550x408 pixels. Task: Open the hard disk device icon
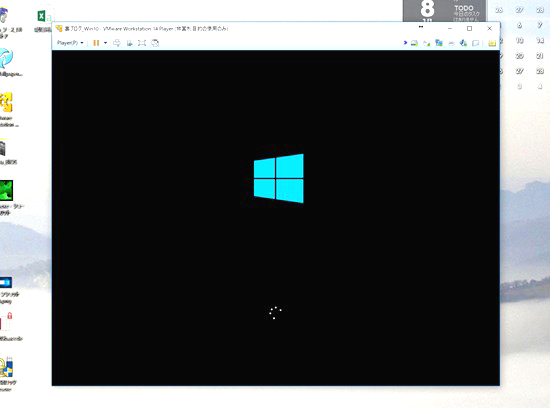click(x=414, y=43)
